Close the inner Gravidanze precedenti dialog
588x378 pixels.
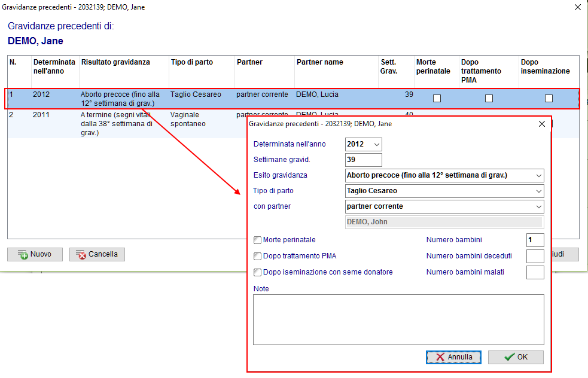(542, 124)
